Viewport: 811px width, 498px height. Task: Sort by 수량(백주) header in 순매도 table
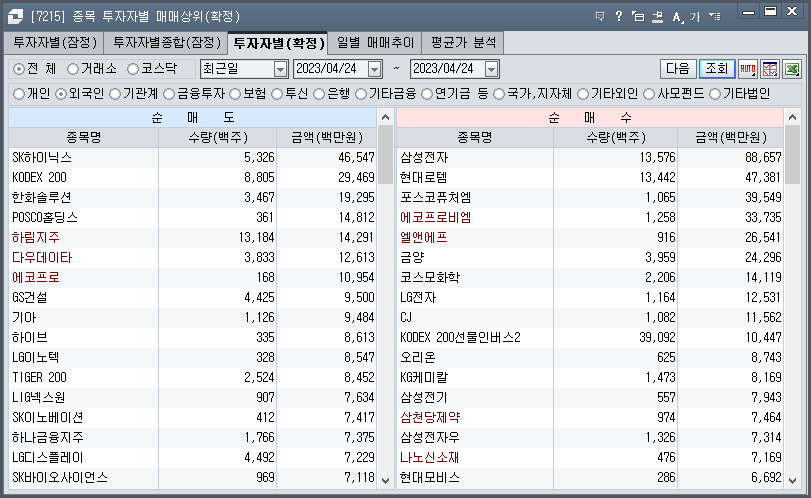[x=218, y=138]
